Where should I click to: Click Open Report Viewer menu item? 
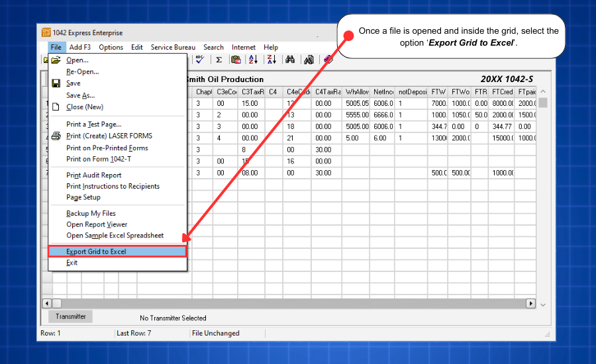(x=97, y=224)
